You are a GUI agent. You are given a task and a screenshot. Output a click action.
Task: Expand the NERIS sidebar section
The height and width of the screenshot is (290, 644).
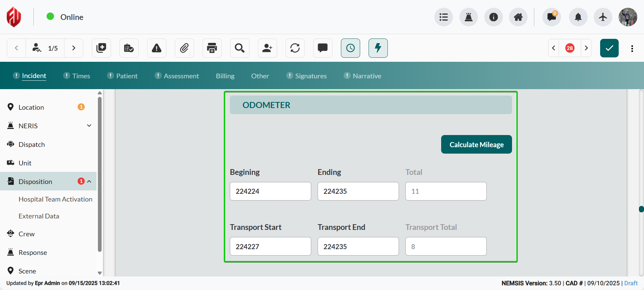point(89,126)
